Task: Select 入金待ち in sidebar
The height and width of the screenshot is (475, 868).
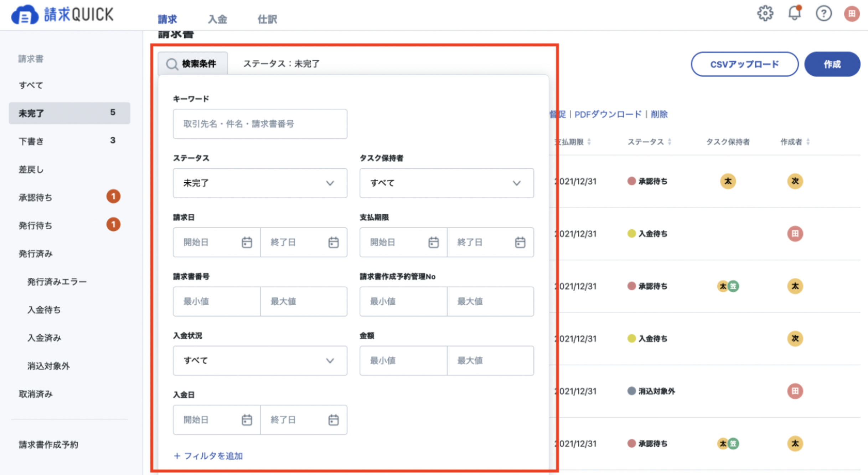Action: click(x=44, y=310)
